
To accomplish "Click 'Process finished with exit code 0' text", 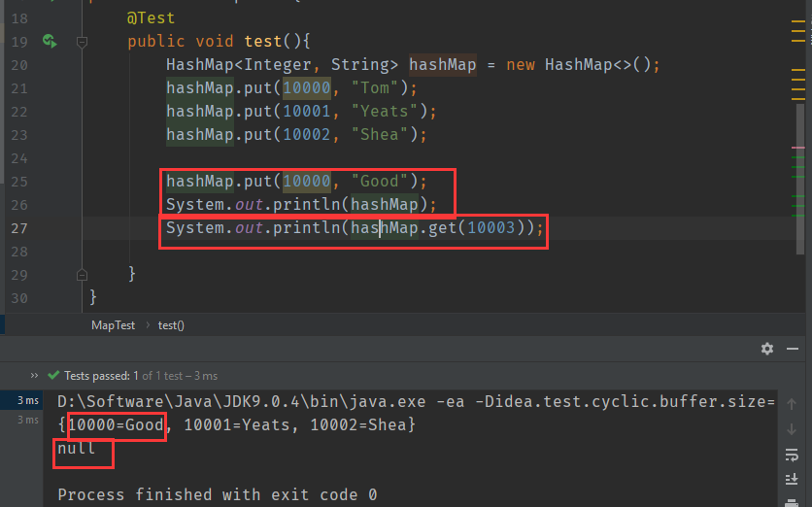I will [x=218, y=495].
